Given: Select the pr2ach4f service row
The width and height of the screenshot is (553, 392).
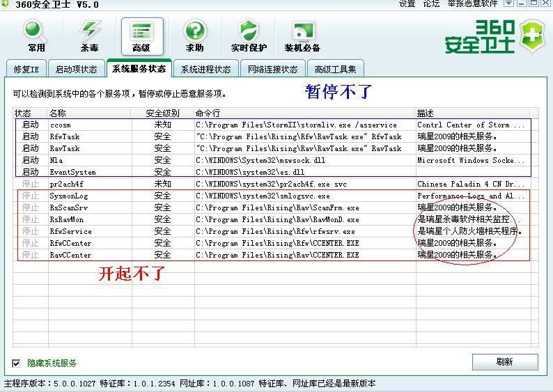Looking at the screenshot, I should [x=273, y=184].
